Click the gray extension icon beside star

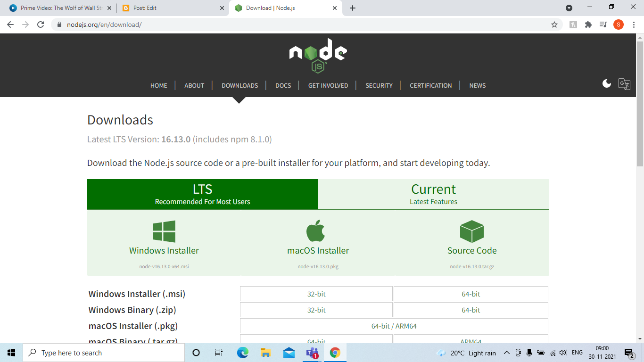(x=573, y=25)
